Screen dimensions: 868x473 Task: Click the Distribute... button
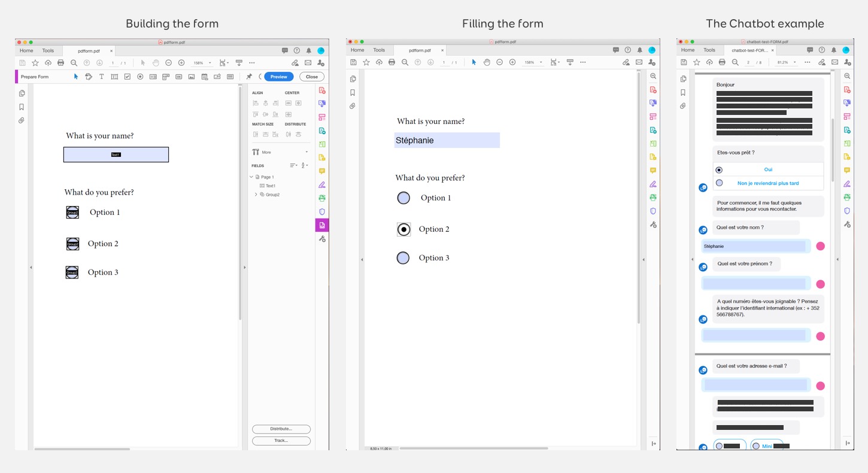[281, 429]
